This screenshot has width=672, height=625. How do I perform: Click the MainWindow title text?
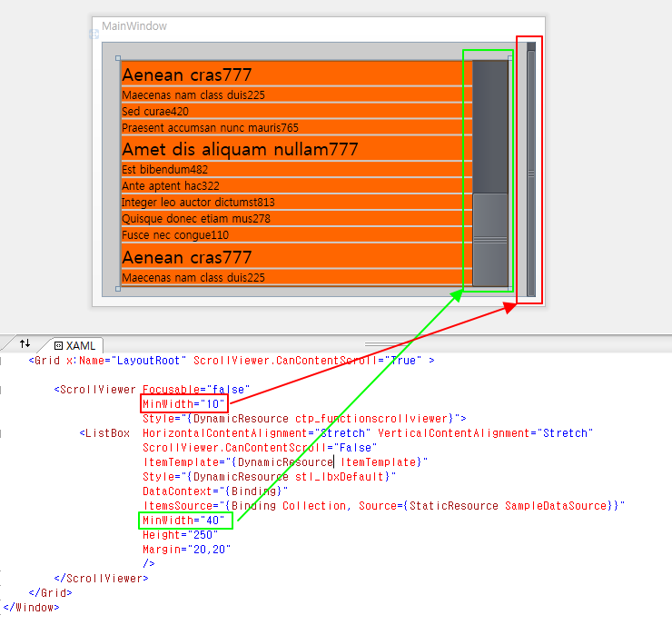point(134,26)
